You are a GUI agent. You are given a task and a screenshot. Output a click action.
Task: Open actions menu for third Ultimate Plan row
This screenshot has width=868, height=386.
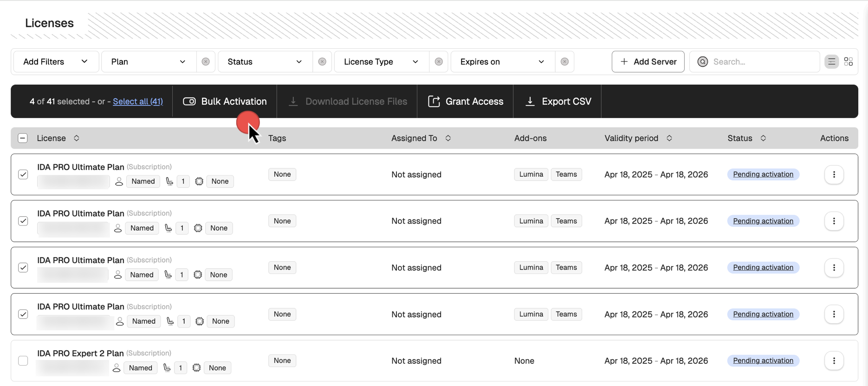click(x=834, y=268)
